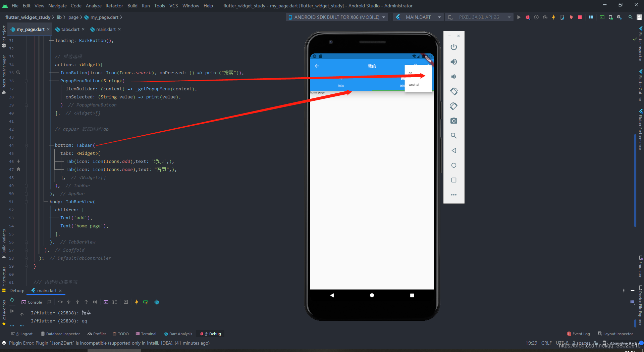Open the TODO tool window
This screenshot has width=644, height=352.
(x=121, y=334)
